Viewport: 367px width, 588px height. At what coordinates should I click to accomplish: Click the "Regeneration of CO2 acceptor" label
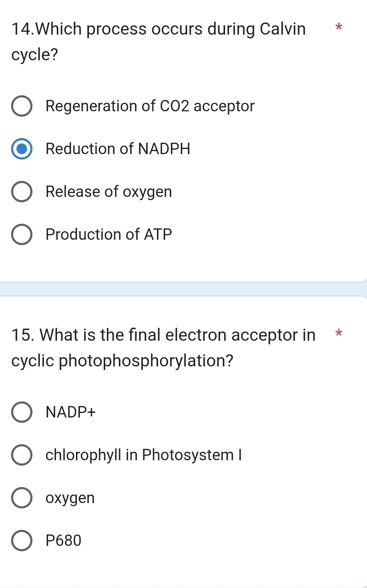[x=150, y=106]
